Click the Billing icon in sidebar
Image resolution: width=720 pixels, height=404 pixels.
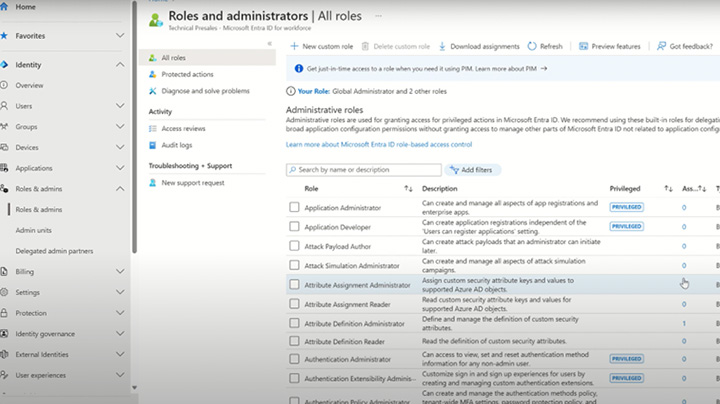(4, 272)
